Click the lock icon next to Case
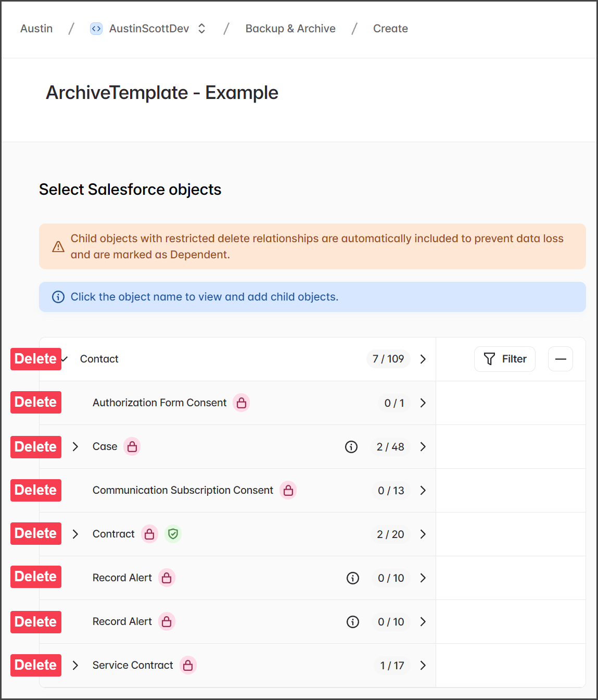The height and width of the screenshot is (700, 598). click(x=132, y=446)
